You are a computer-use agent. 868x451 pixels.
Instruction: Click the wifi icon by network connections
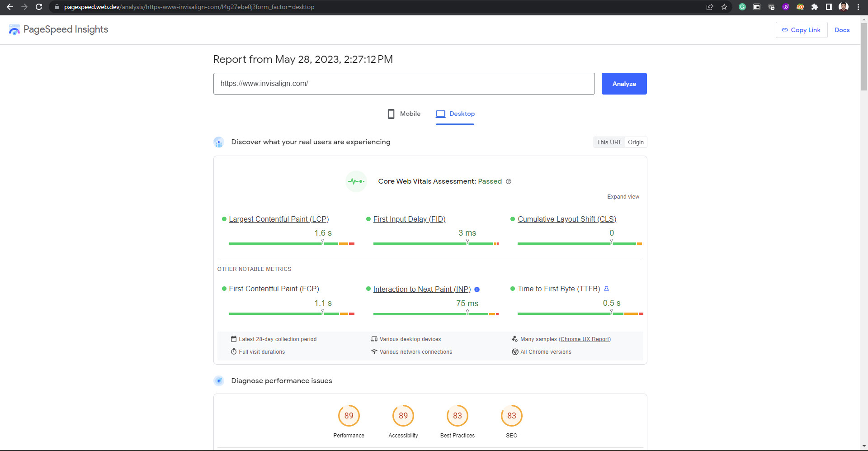[x=374, y=351]
